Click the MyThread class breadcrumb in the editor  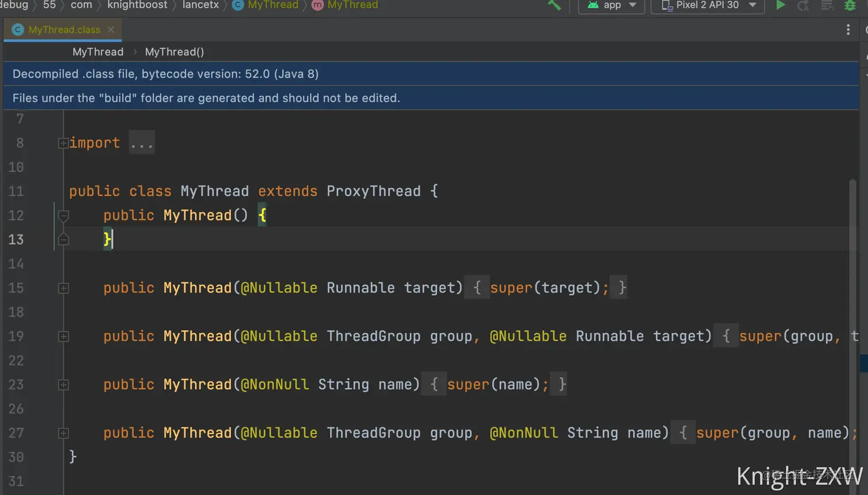tap(98, 52)
